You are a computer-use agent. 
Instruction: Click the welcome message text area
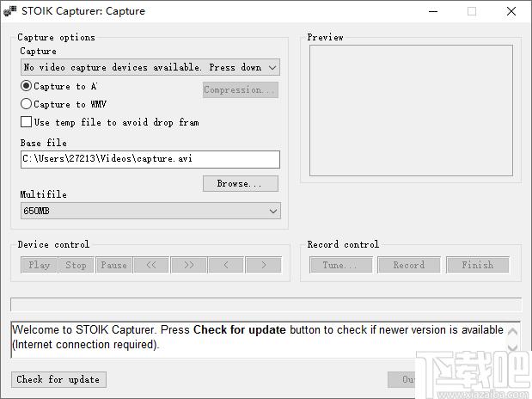coord(260,340)
